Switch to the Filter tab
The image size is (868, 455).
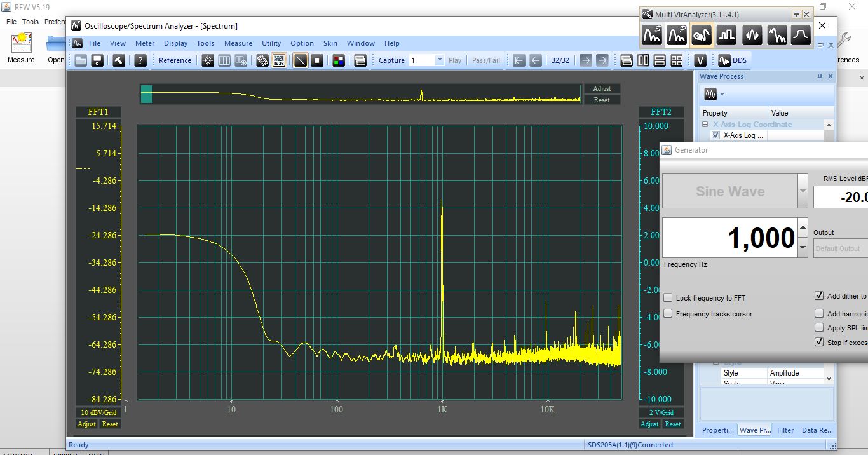click(x=785, y=430)
